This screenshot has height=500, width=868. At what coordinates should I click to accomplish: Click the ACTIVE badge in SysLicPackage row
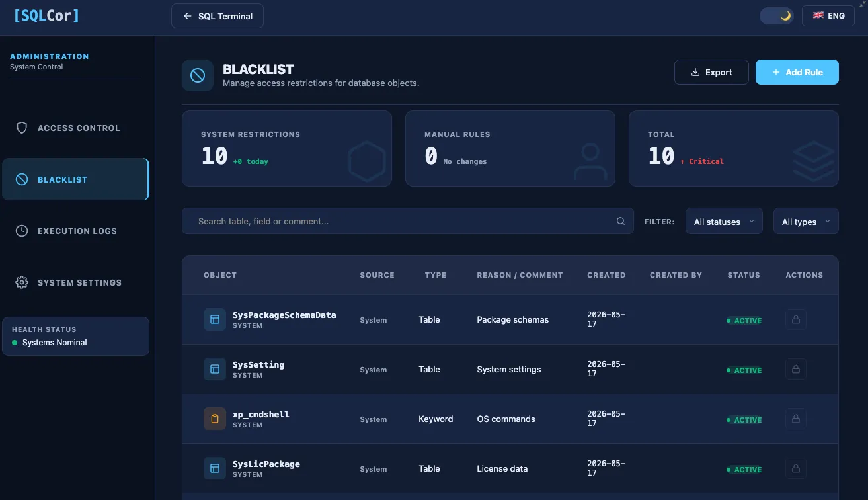(744, 470)
